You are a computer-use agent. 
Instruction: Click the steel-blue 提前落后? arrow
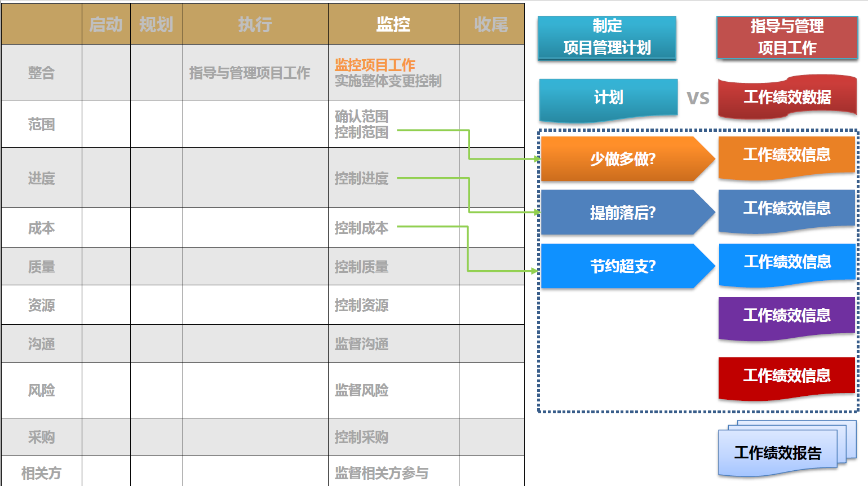[x=627, y=212]
